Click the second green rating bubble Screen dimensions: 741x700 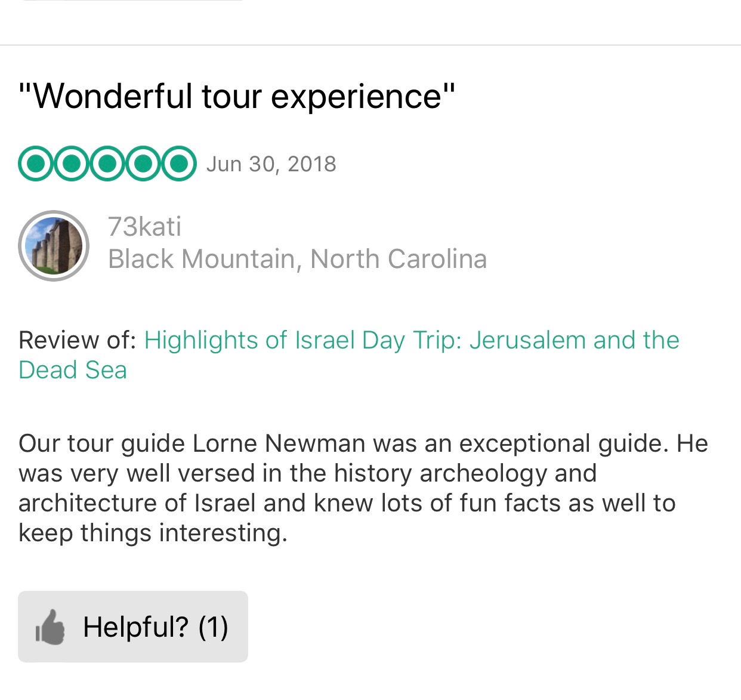tap(72, 164)
